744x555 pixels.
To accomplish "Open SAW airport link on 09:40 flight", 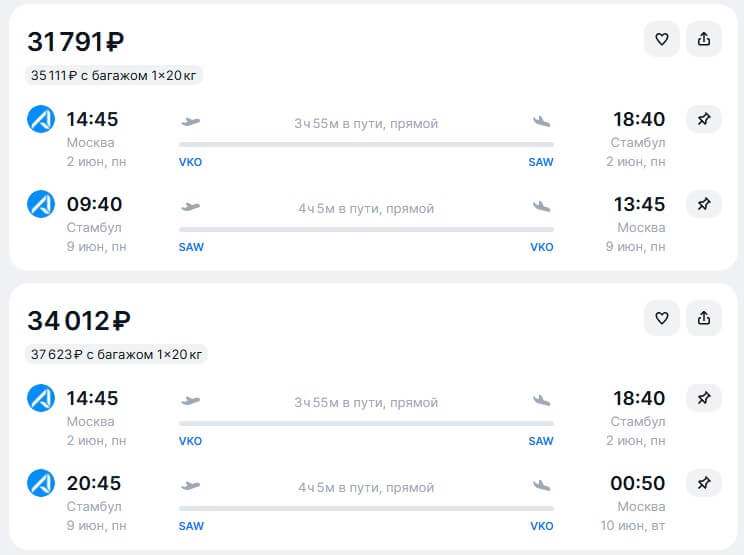I will [x=191, y=247].
